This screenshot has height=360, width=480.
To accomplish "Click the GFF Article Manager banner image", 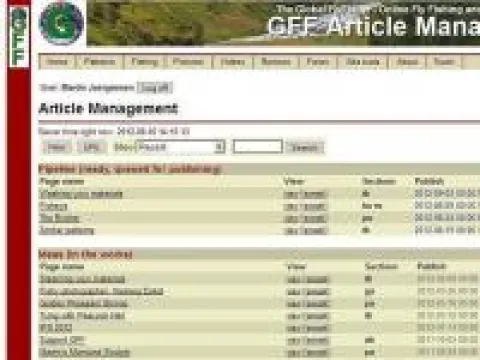I will 283,23.
